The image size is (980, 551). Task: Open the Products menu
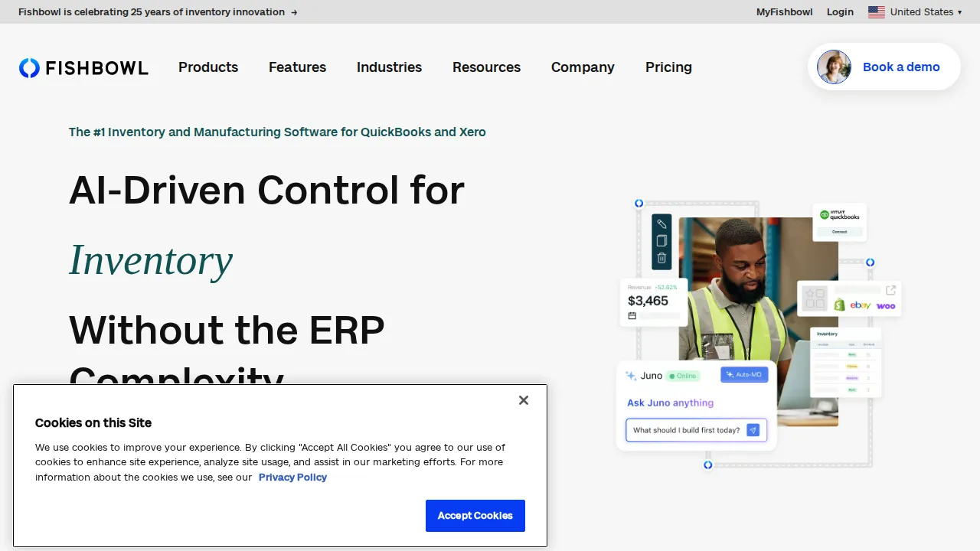[x=208, y=67]
